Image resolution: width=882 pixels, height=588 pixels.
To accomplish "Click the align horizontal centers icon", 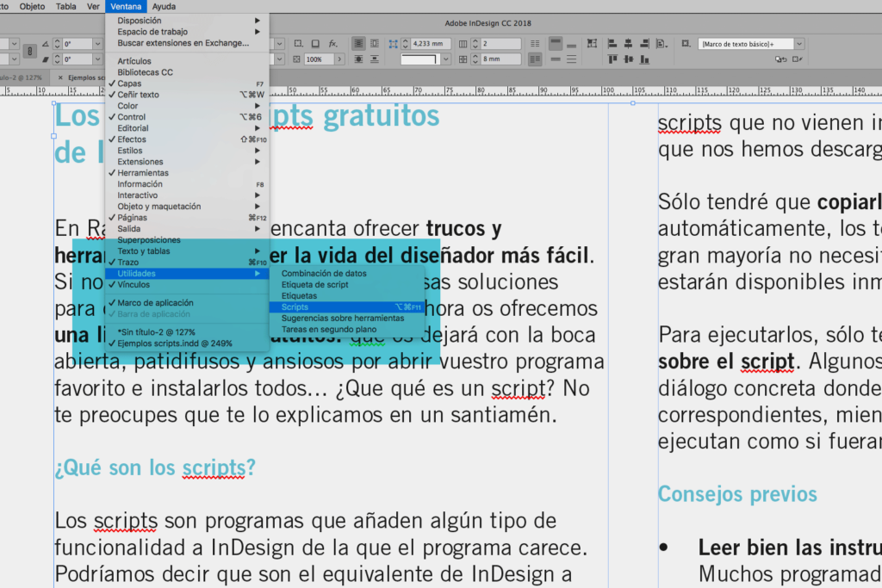I will point(628,43).
